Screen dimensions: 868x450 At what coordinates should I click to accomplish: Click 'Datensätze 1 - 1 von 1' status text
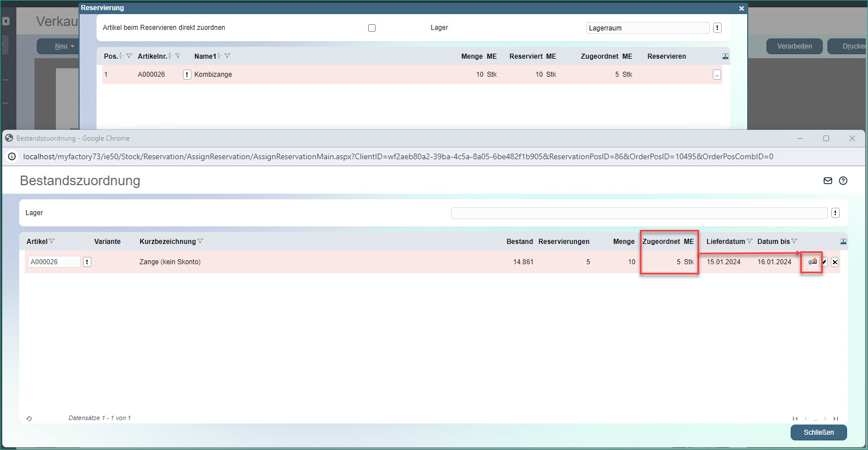[x=99, y=418]
